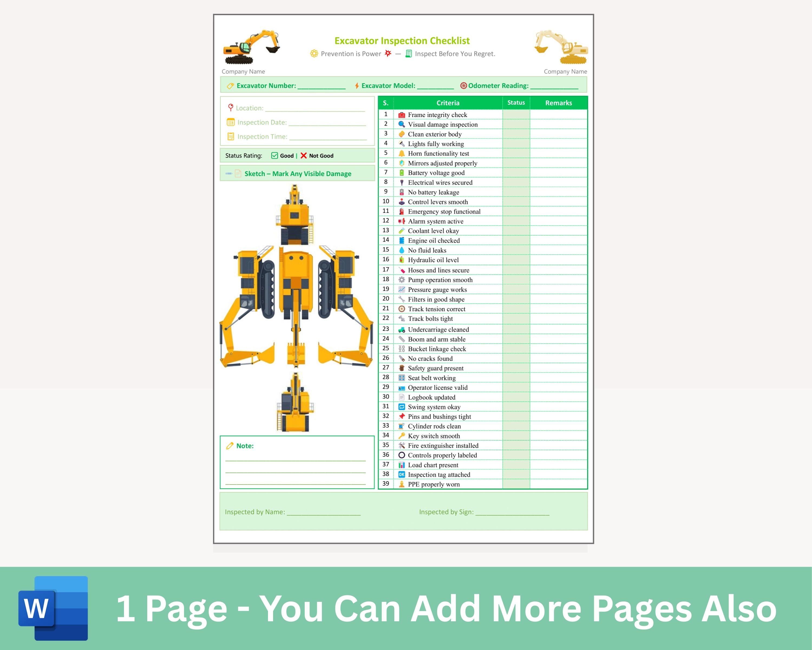Select the key switch smooth icon

[401, 435]
